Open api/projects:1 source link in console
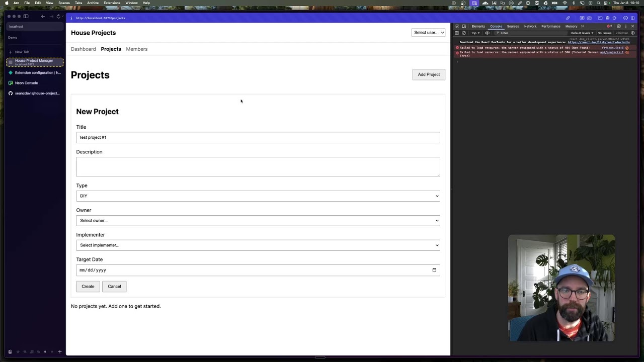 [x=612, y=52]
